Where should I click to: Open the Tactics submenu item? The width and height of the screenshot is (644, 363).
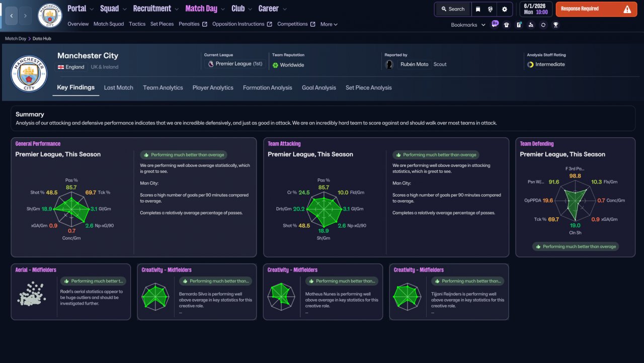click(137, 24)
